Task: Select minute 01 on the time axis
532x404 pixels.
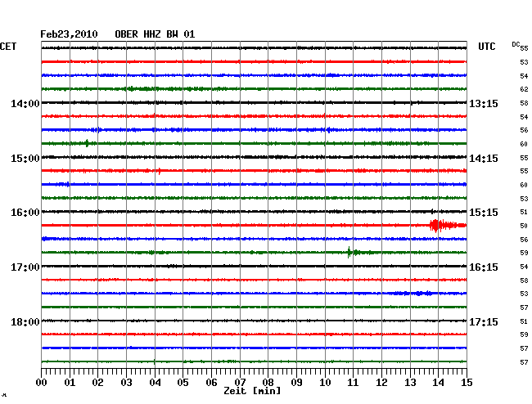Action: tap(70, 382)
